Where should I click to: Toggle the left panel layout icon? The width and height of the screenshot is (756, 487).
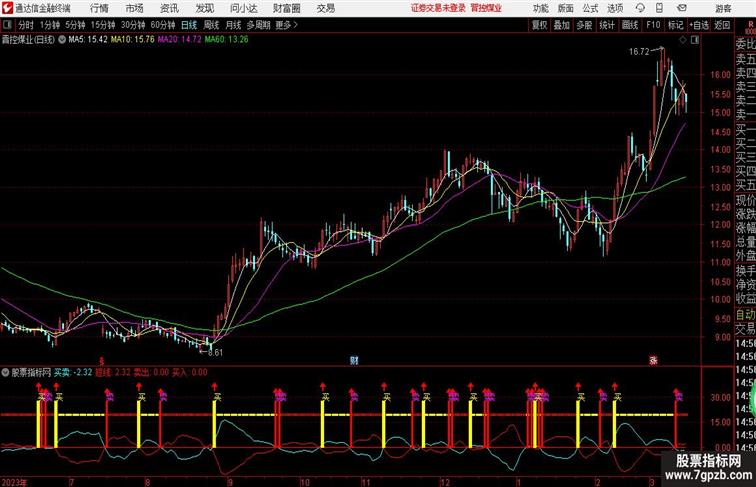tap(7, 24)
